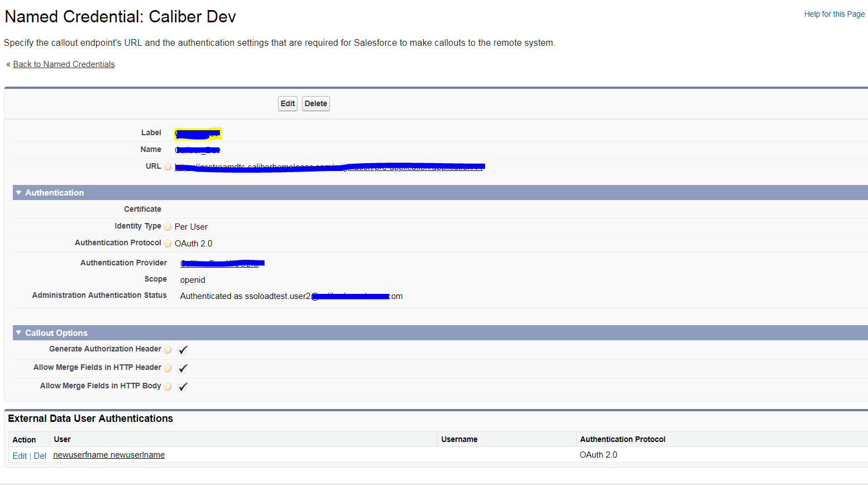Click the Generate Authorization Header checkmark

point(183,350)
